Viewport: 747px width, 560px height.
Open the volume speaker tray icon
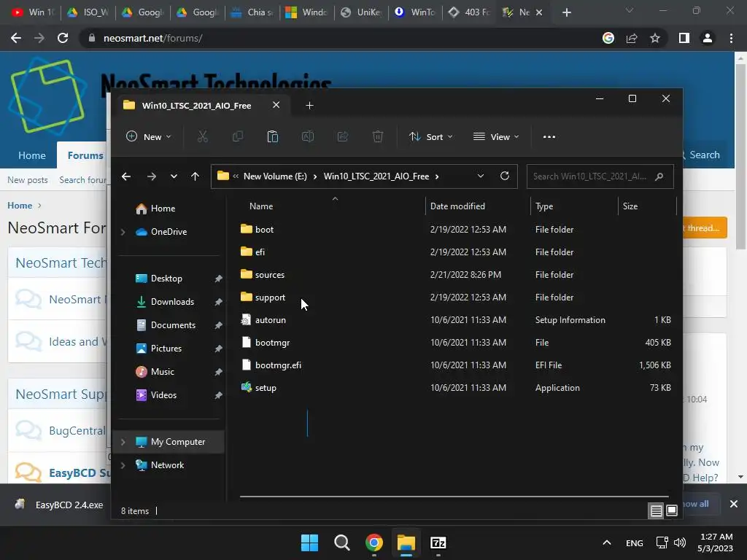click(680, 542)
